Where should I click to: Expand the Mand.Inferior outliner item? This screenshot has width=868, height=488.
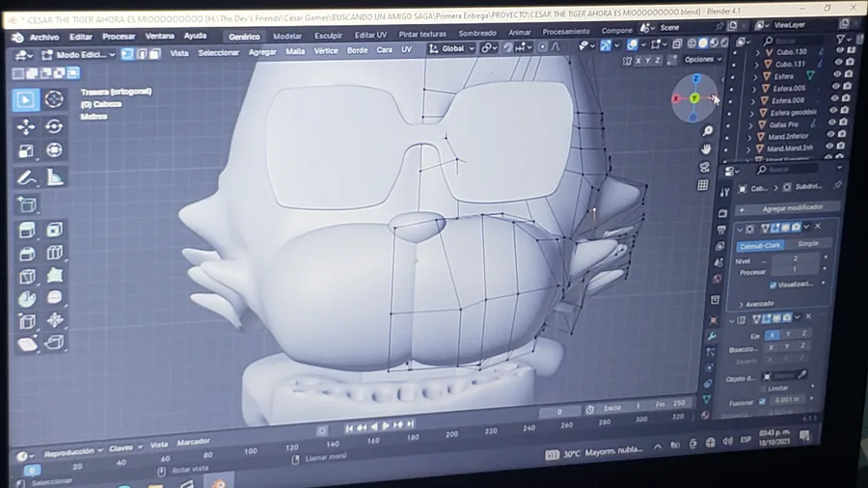(749, 137)
